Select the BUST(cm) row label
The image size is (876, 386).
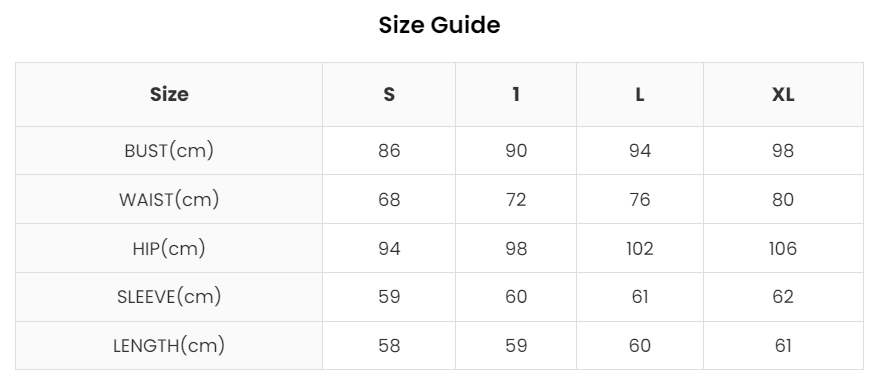169,151
